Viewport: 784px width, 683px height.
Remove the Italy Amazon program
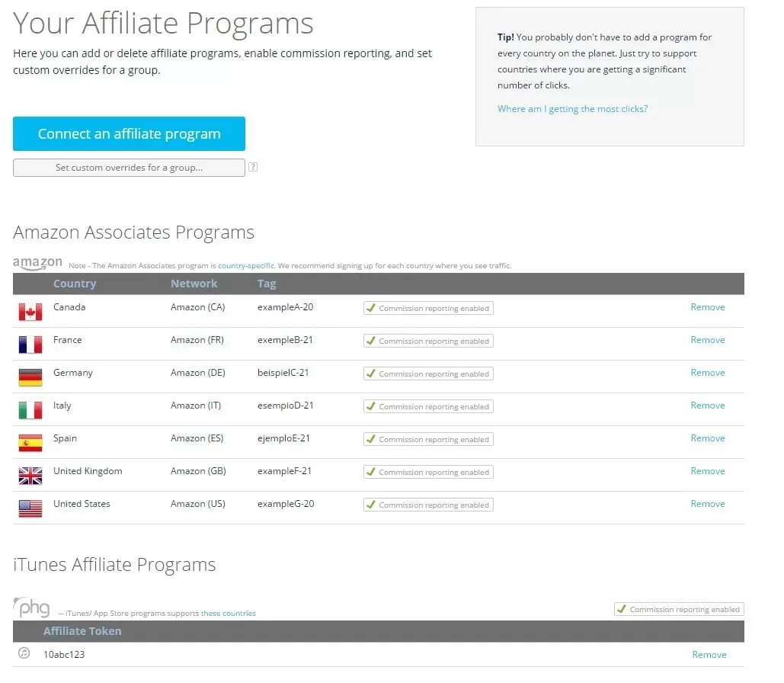pos(708,406)
